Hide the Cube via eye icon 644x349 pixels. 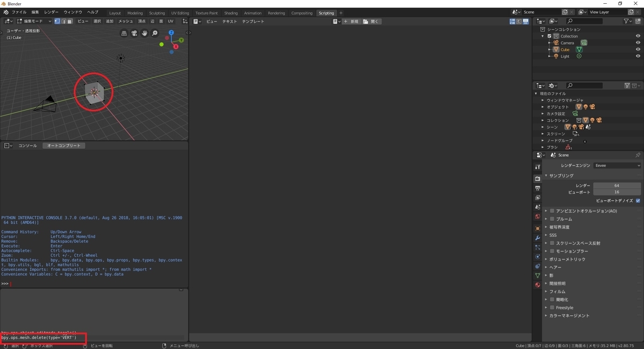pos(638,49)
